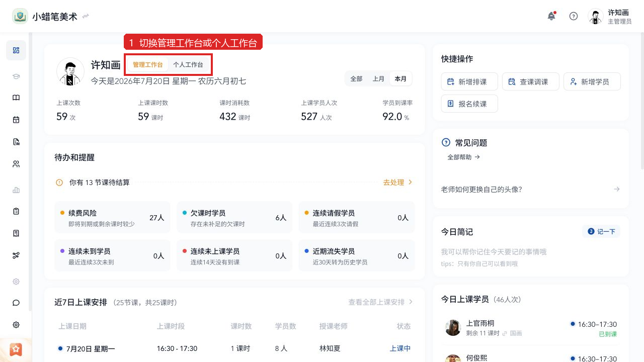Click the student name 上官雨桐
644x362 pixels.
[480, 323]
